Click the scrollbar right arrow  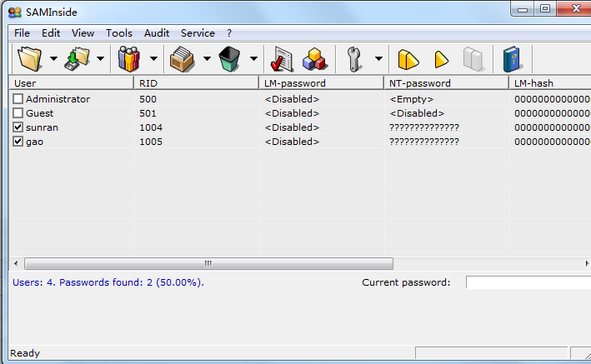click(587, 264)
